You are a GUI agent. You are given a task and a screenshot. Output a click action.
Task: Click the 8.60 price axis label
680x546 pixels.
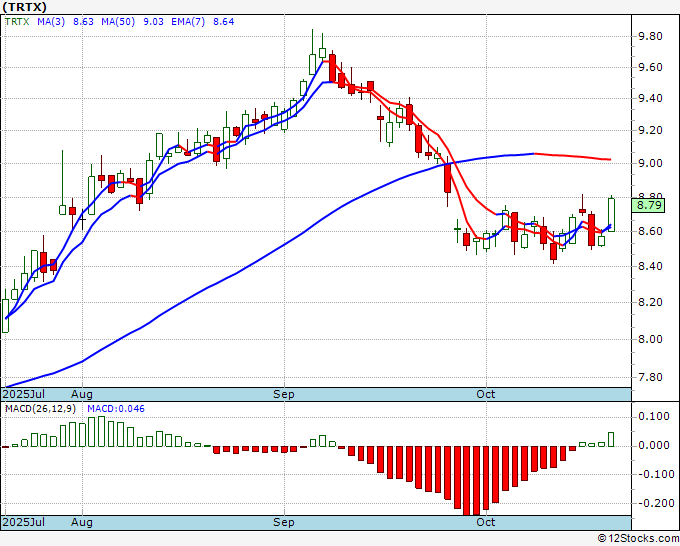[651, 232]
